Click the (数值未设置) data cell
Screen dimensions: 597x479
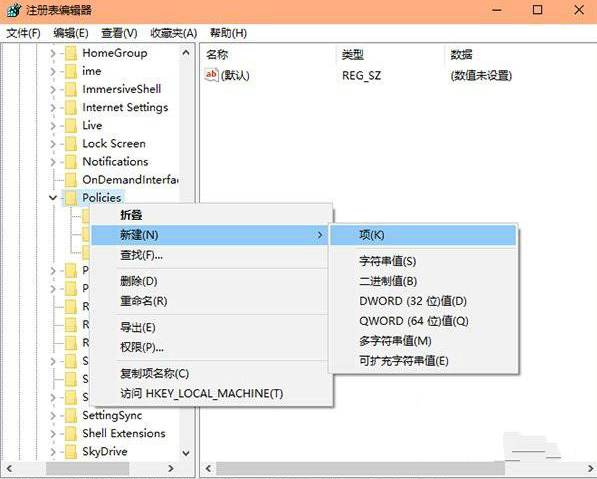click(x=481, y=75)
